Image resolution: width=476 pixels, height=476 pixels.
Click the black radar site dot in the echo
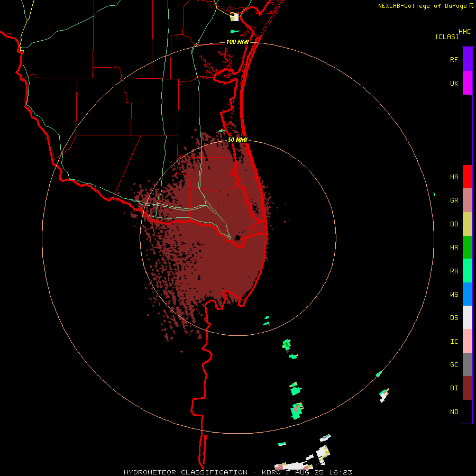[237, 237]
